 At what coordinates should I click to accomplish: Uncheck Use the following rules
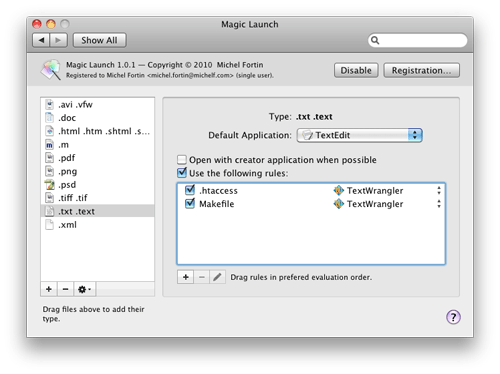(182, 173)
